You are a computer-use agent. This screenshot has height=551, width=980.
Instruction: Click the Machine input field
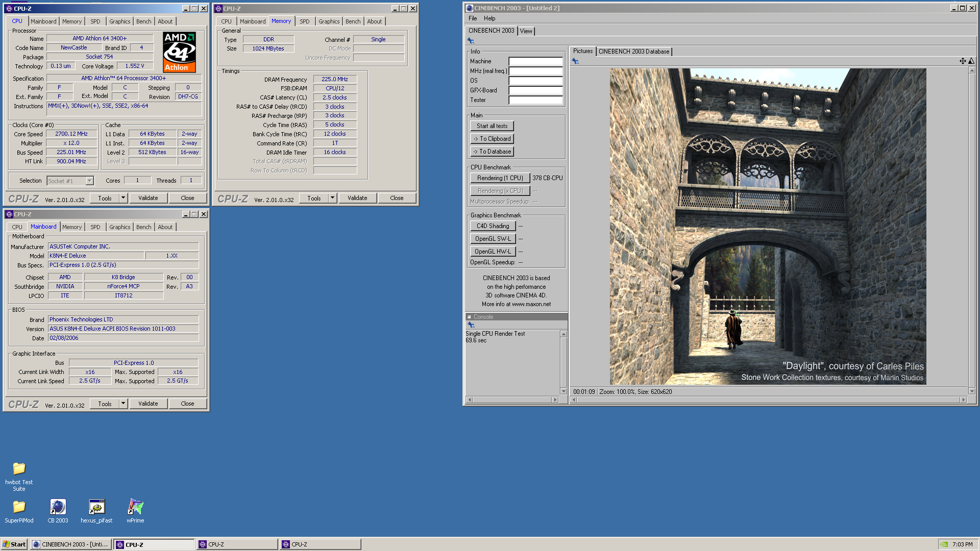[535, 61]
